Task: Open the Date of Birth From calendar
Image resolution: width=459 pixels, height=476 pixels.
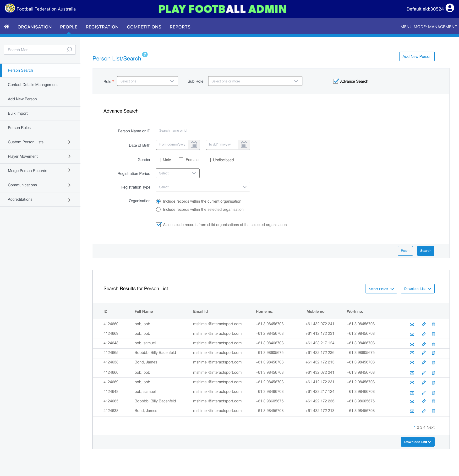Action: tap(194, 145)
